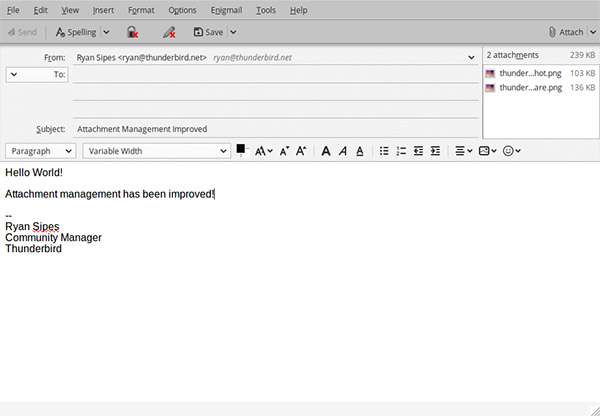The image size is (600, 416).
Task: Click the Attach button
Action: point(566,32)
